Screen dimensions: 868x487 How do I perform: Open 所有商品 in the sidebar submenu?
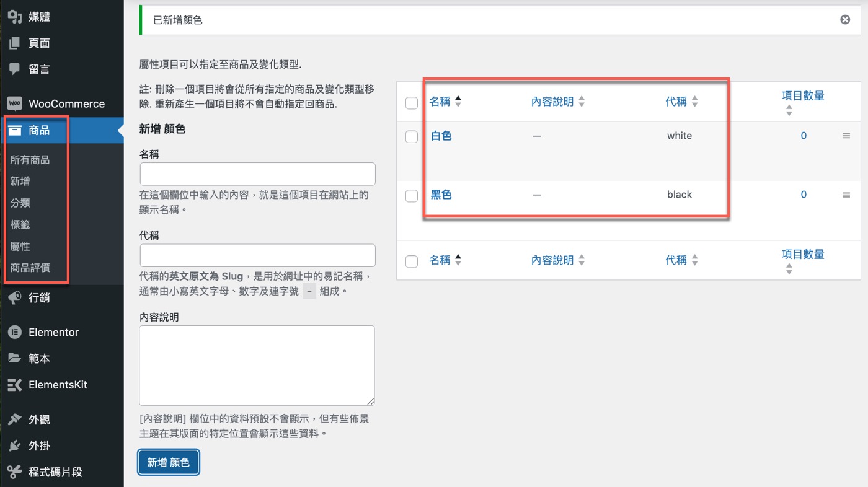coord(30,160)
